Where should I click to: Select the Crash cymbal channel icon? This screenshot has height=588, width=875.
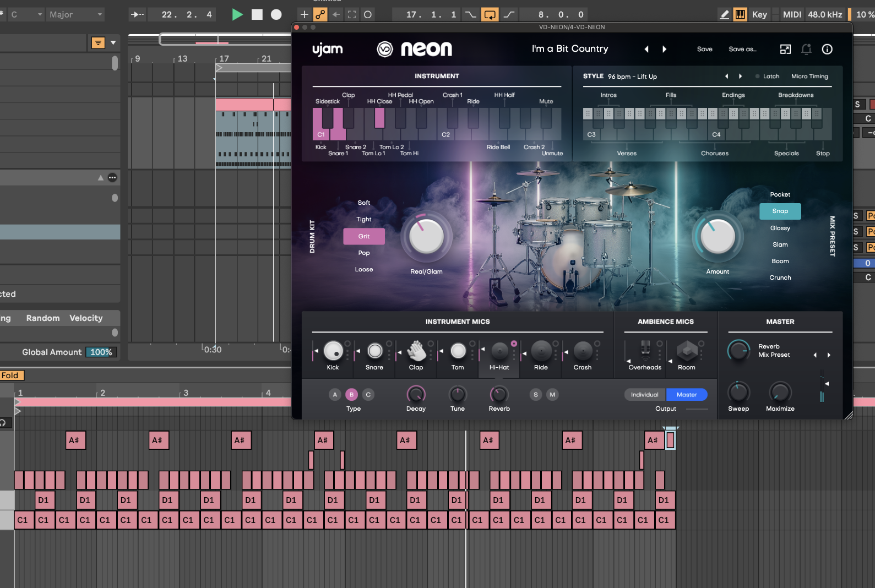point(583,351)
